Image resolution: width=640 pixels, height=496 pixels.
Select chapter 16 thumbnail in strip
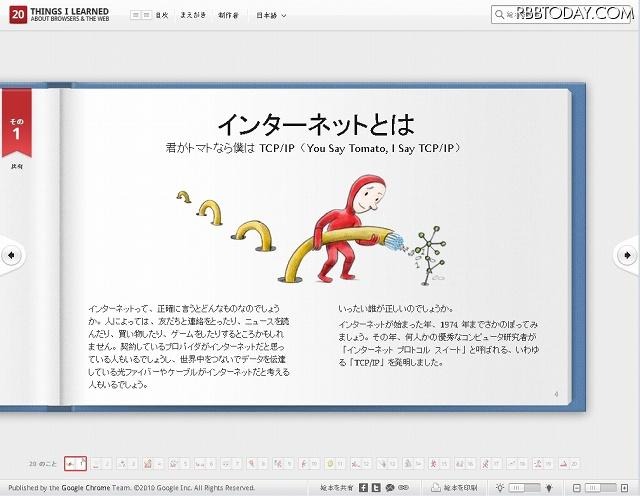pyautogui.click(x=465, y=464)
